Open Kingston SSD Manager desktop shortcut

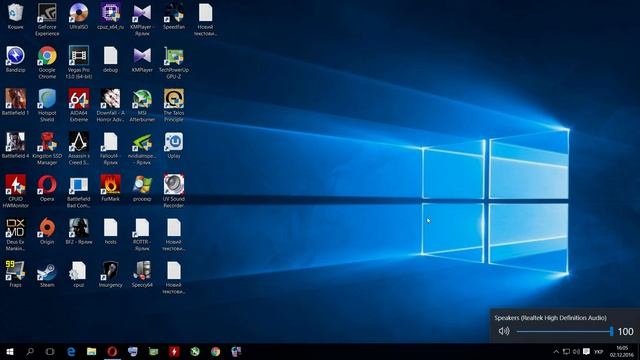click(47, 148)
